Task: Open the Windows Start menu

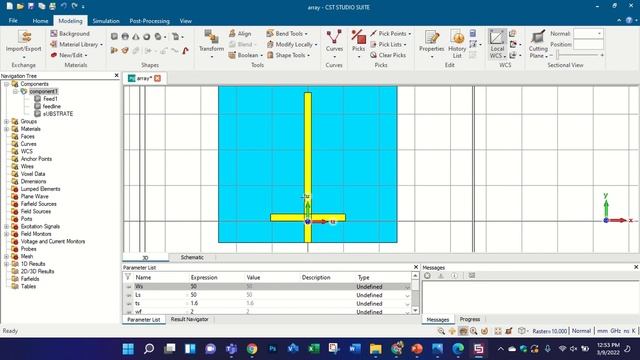Action: pyautogui.click(x=128, y=349)
